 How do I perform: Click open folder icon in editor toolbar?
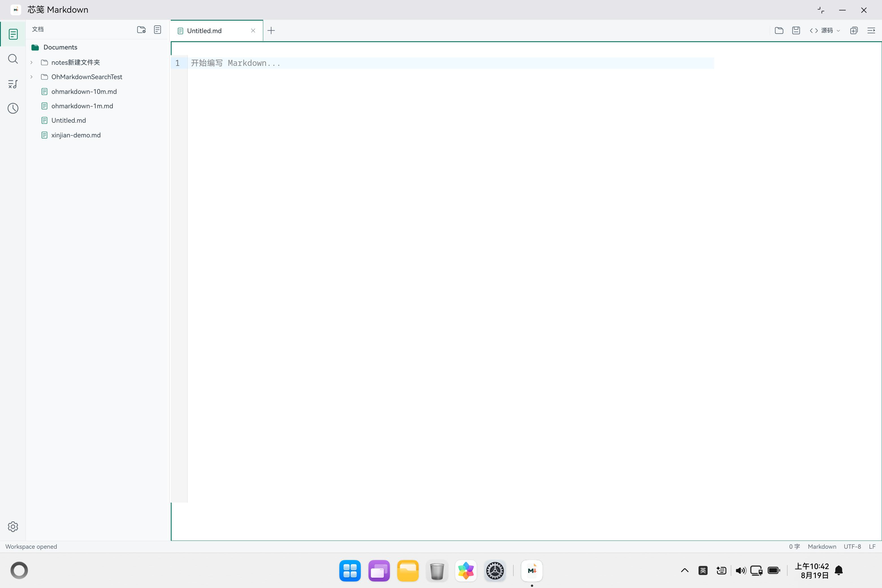[779, 30]
